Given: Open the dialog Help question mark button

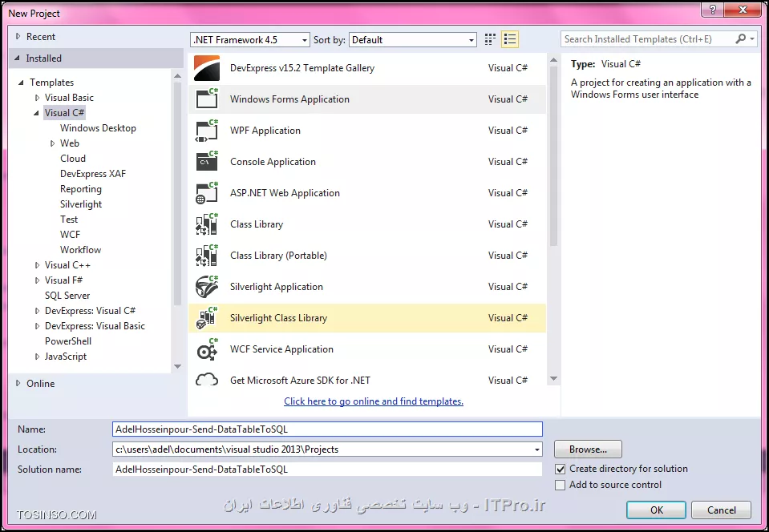Looking at the screenshot, I should point(713,10).
